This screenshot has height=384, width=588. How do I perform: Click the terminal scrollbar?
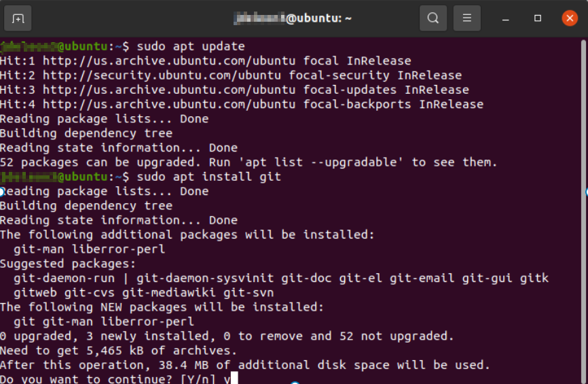pos(583,210)
